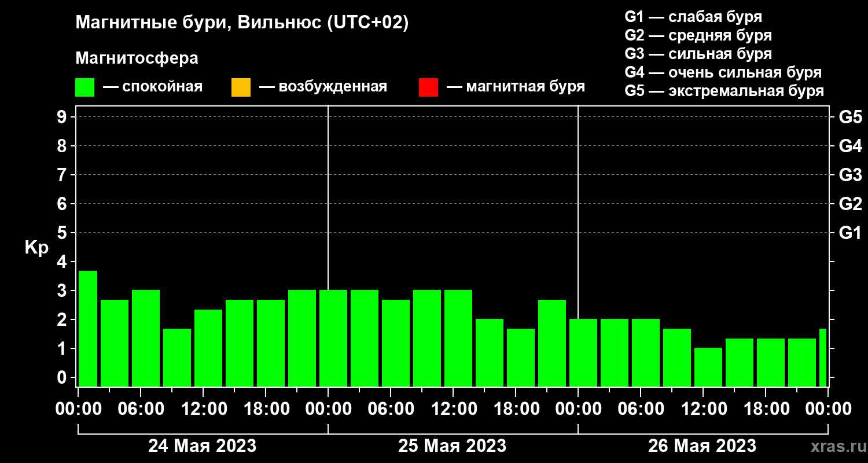Image resolution: width=868 pixels, height=463 pixels.
Task: Click the 06:00 time label of 26 Мая
Action: point(640,409)
